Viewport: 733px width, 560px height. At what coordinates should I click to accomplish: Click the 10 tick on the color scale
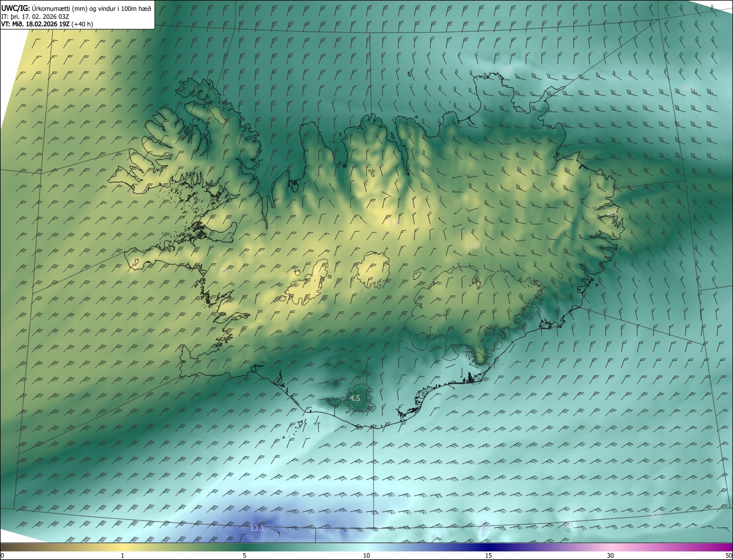[x=366, y=555]
